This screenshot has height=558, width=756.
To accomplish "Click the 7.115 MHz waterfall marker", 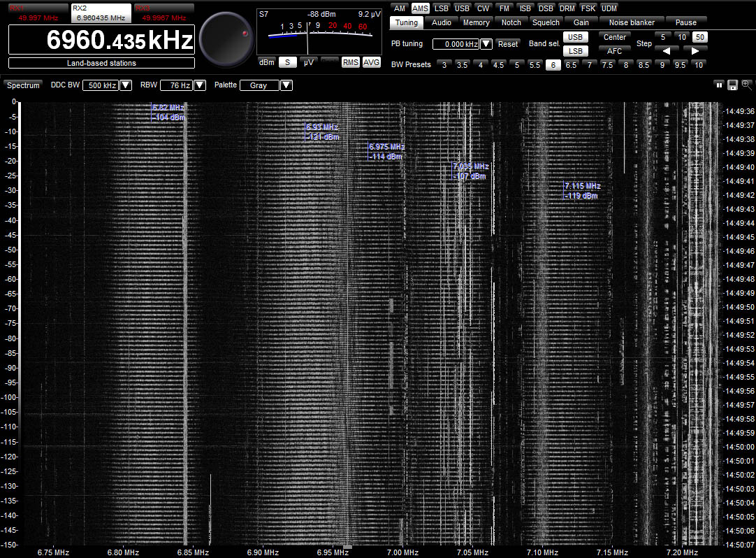I will click(x=583, y=191).
